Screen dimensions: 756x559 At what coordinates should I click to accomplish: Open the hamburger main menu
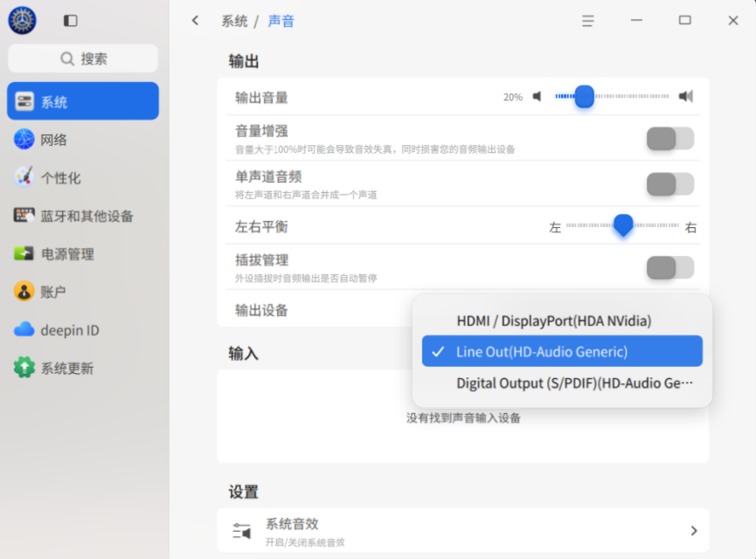point(587,21)
